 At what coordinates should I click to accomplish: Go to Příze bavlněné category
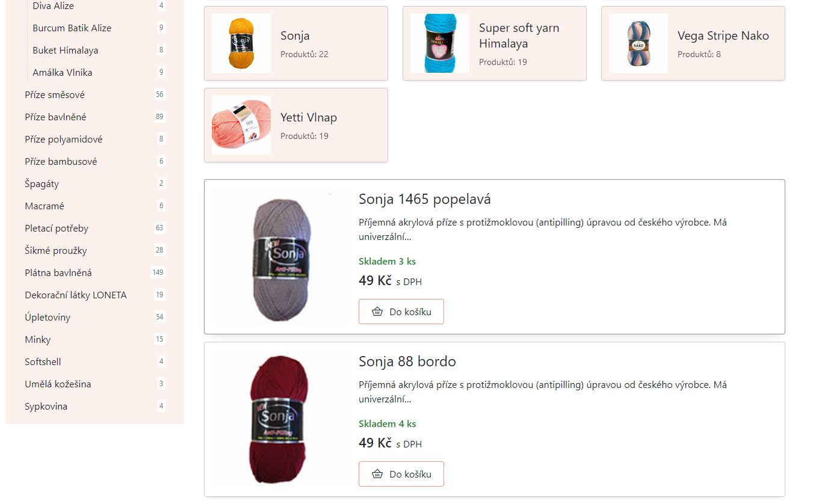(x=55, y=117)
